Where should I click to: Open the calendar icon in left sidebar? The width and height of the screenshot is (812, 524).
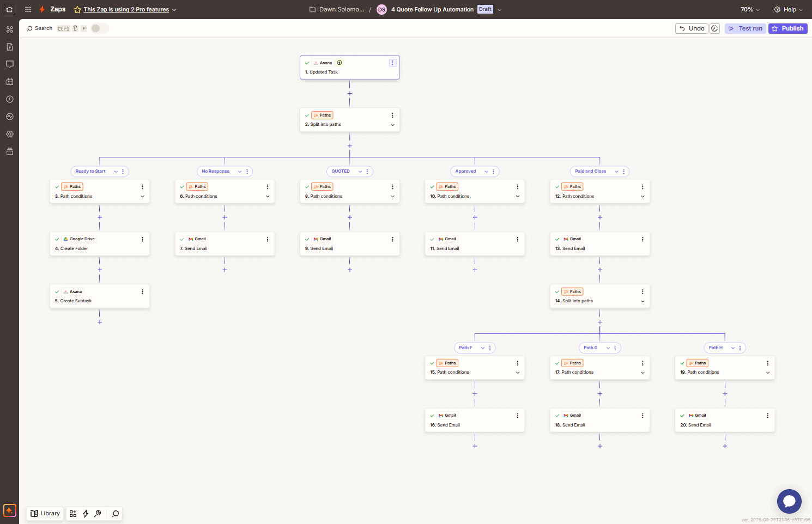pyautogui.click(x=9, y=82)
